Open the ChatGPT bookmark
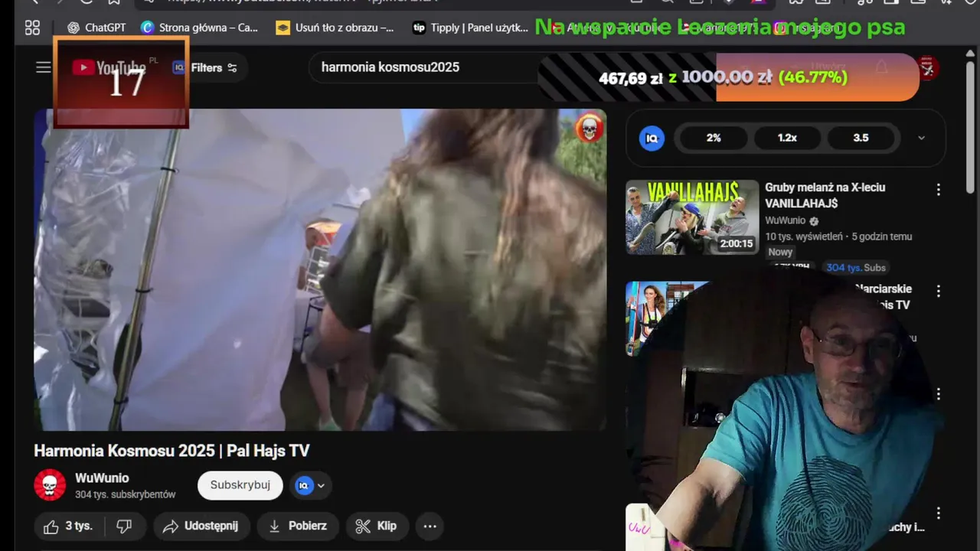This screenshot has width=980, height=551. pos(96,28)
